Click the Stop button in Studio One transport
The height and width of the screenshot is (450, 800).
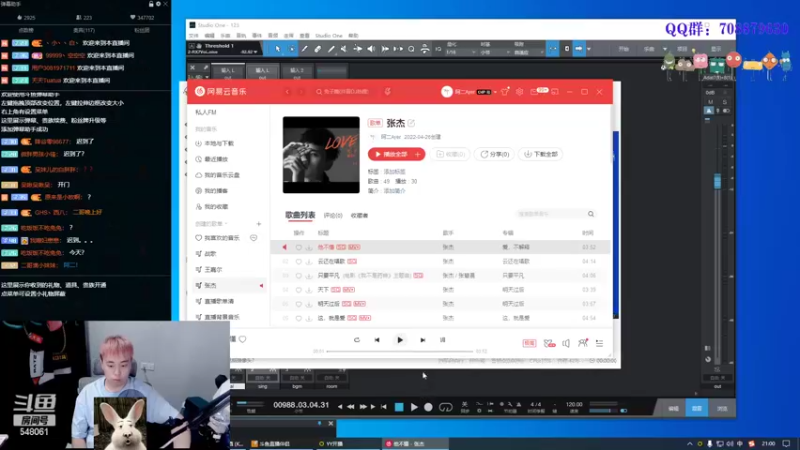(x=399, y=407)
